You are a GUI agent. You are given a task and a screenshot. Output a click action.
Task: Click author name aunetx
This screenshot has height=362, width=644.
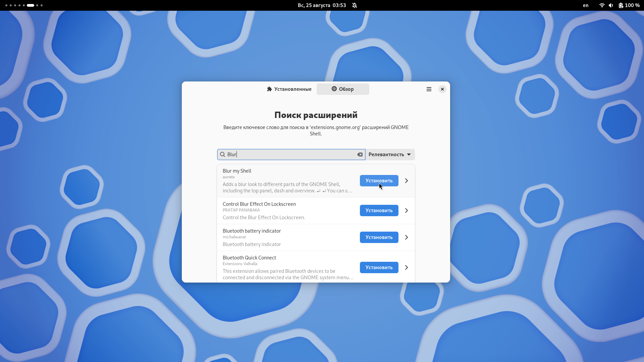(x=229, y=177)
